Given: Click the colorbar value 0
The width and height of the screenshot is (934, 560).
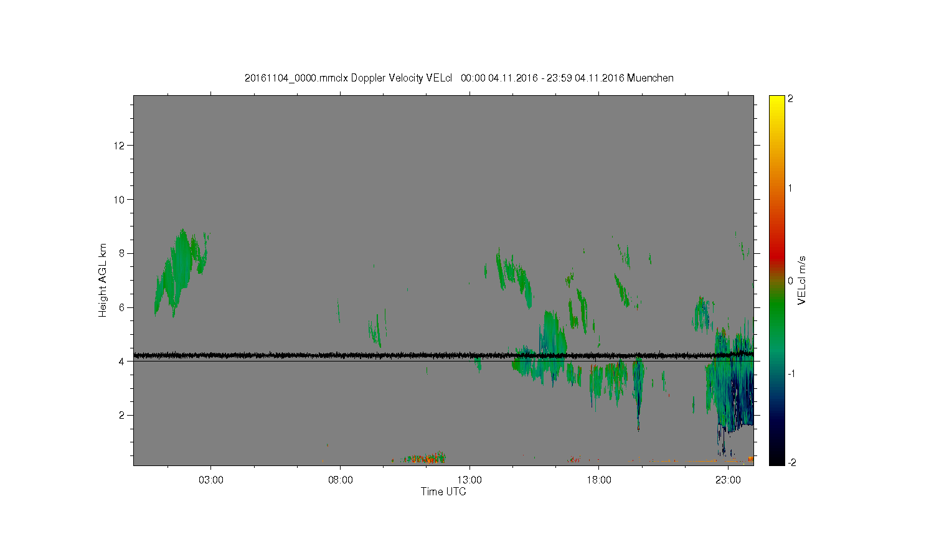Looking at the screenshot, I should [790, 281].
